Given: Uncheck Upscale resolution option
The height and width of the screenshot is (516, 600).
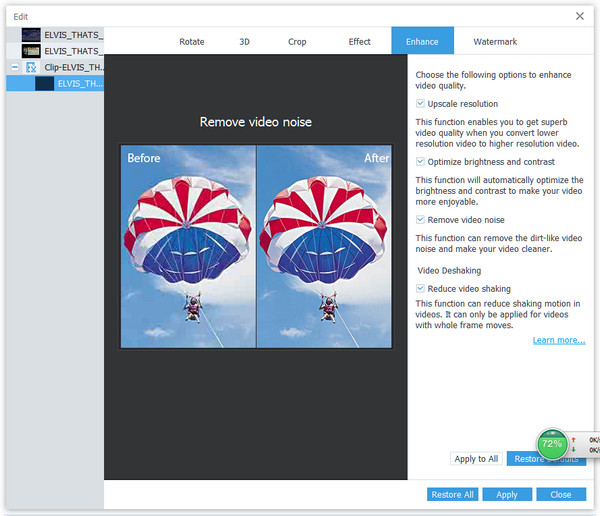Looking at the screenshot, I should [x=421, y=104].
